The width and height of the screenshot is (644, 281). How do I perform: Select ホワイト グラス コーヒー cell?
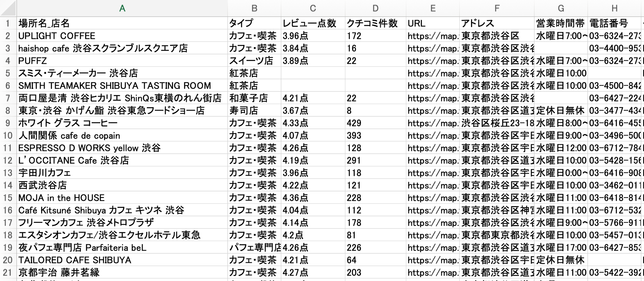[122, 123]
